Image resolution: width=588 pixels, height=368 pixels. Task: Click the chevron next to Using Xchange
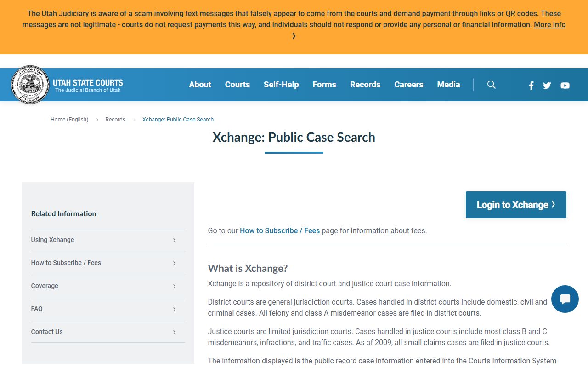[174, 240]
